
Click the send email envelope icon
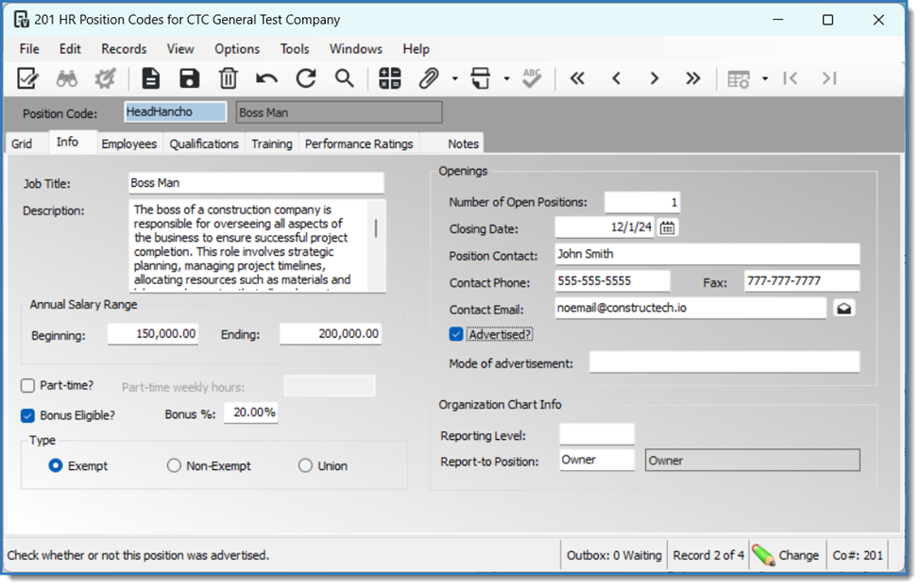844,309
